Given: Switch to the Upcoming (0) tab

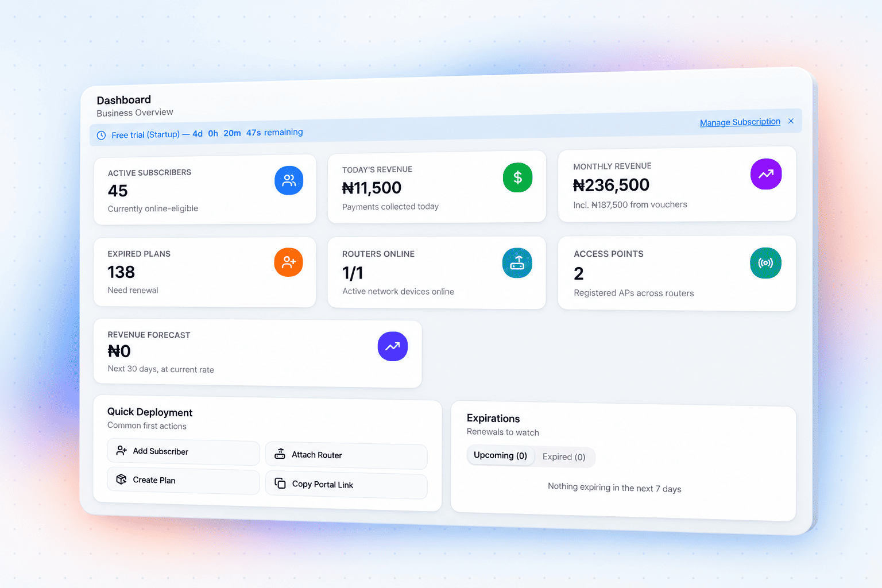Looking at the screenshot, I should coord(500,455).
